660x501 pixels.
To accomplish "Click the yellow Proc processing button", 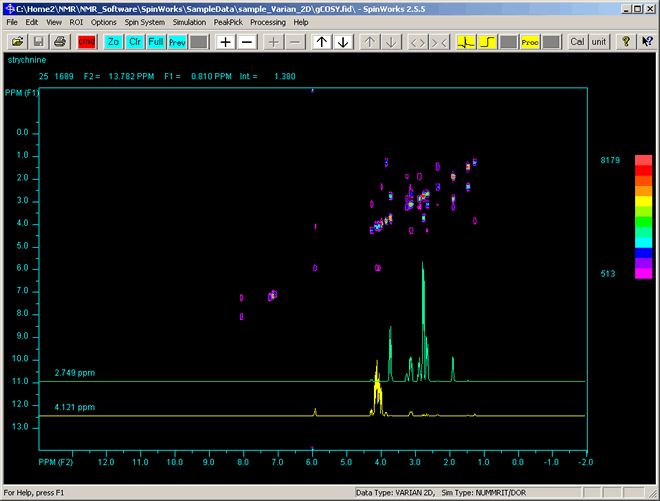I will point(530,42).
